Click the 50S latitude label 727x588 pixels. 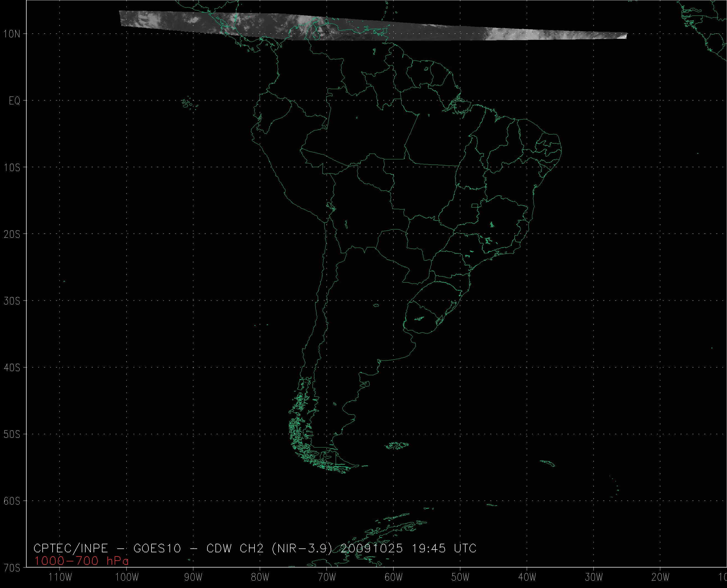click(12, 434)
